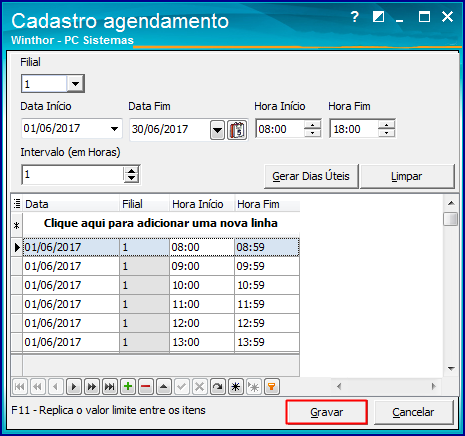Image resolution: width=465 pixels, height=436 pixels.
Task: Sort by Hora Fim column header
Action: (x=267, y=204)
